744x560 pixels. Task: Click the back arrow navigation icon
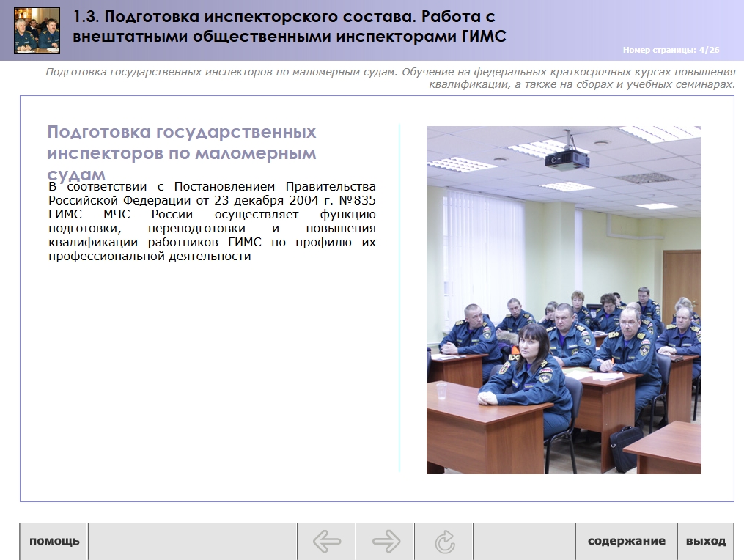pos(326,542)
